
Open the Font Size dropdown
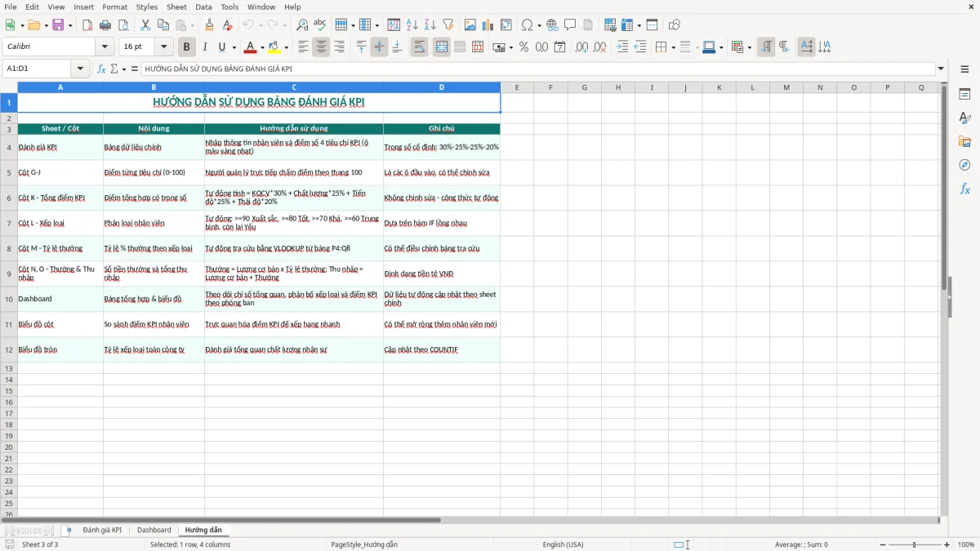164,47
